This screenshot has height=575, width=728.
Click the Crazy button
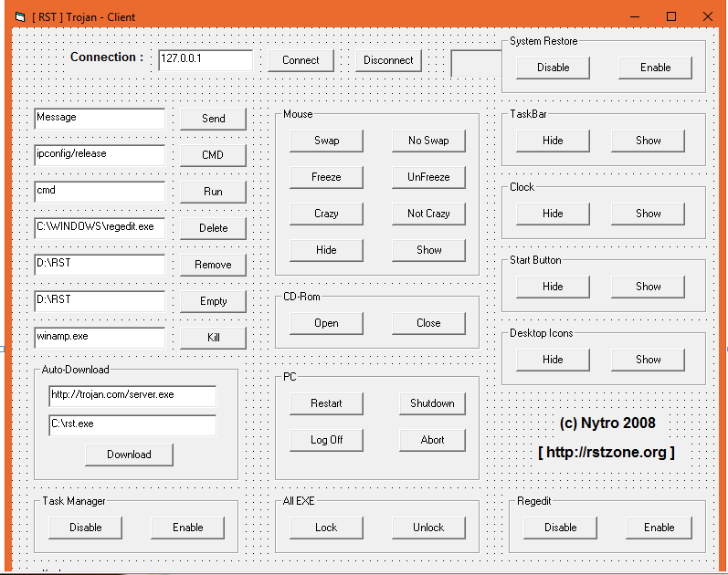326,214
